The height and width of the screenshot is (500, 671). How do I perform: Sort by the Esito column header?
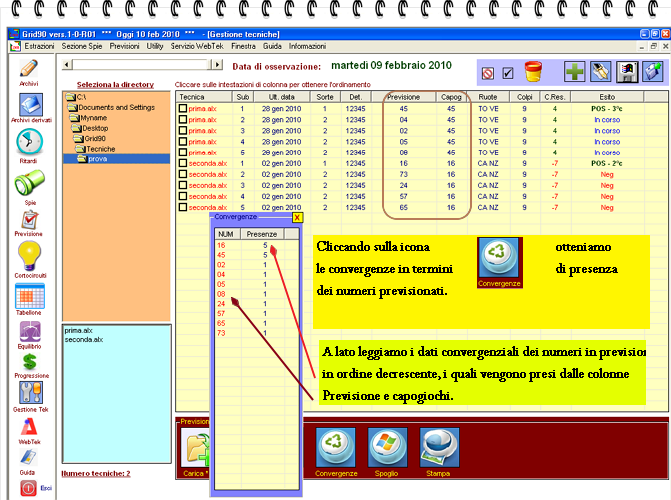point(607,97)
